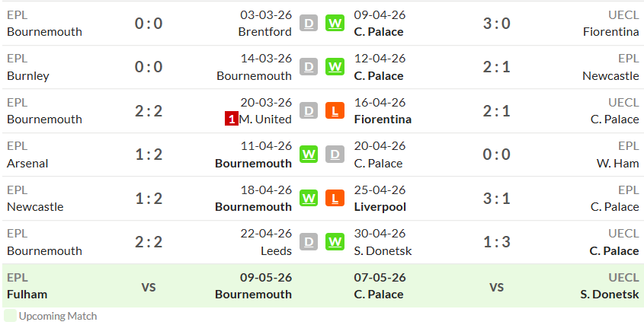Click the win badge for Newcastle vs Bournemouth
Screen dimensions: 644x325
coord(309,198)
